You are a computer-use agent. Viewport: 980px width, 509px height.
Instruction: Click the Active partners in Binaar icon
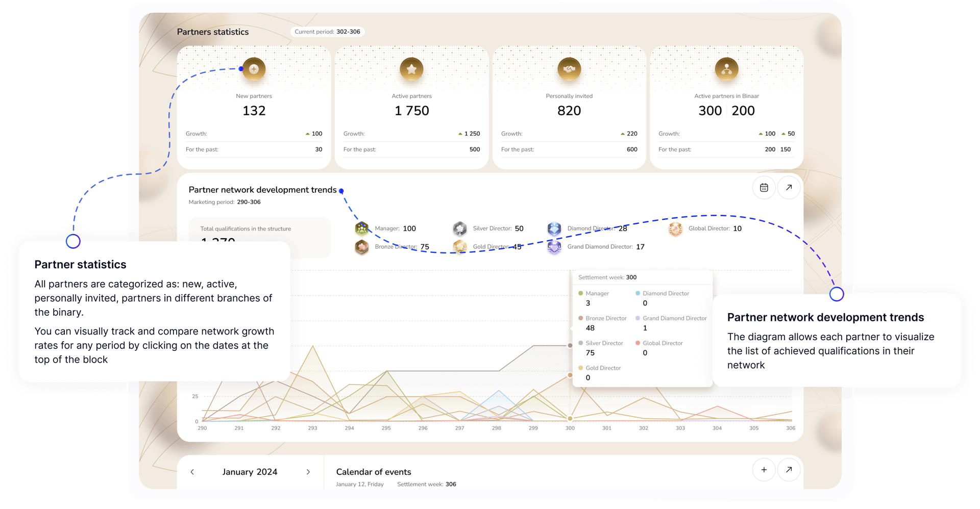[726, 69]
